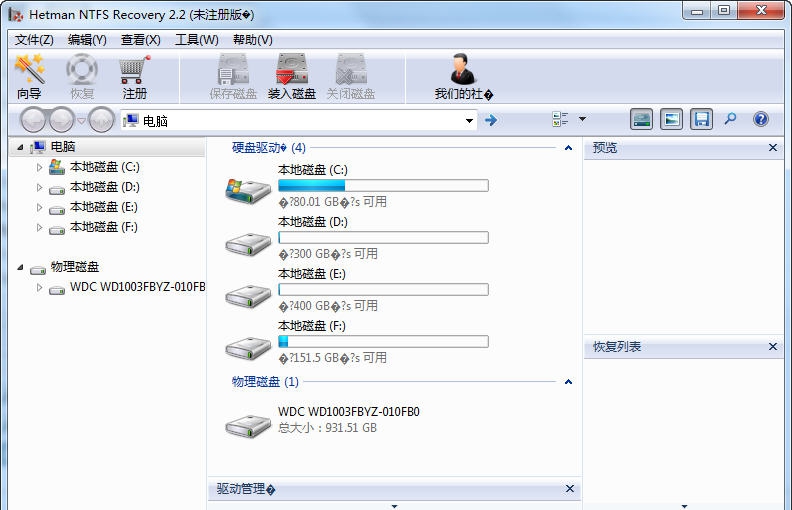Select 本地磁盘 (D:) in tree
This screenshot has width=792, height=510.
pyautogui.click(x=105, y=187)
